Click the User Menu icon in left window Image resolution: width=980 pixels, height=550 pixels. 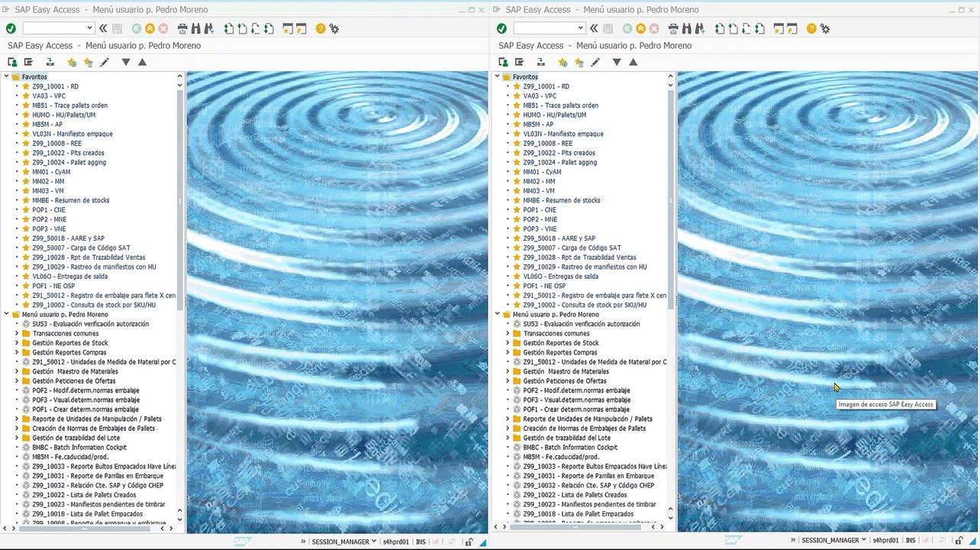pos(12,62)
